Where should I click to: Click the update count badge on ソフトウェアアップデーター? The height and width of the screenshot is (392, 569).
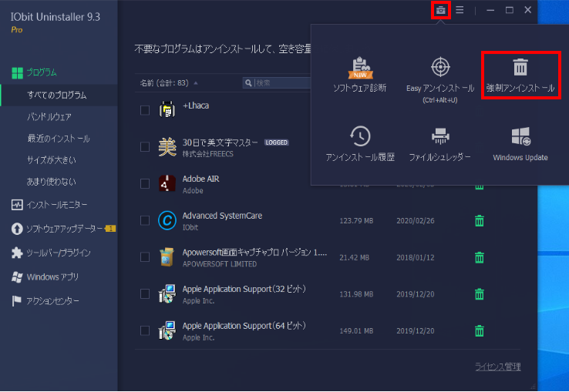(110, 229)
